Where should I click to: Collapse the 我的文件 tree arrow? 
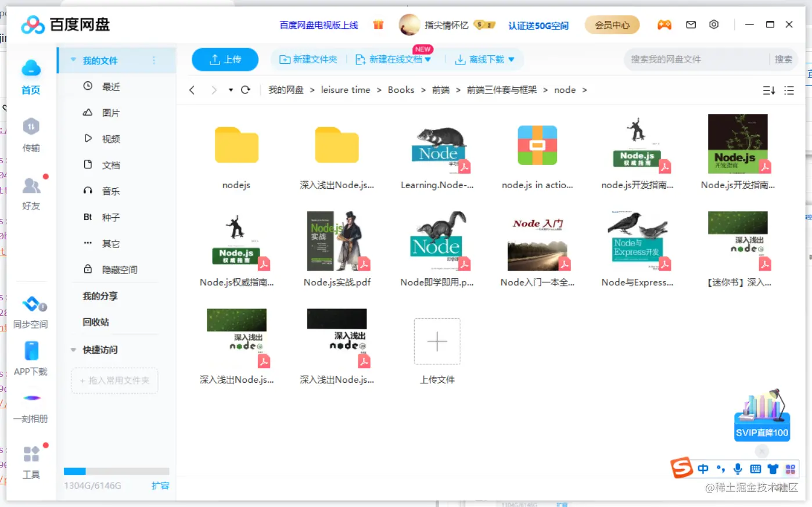[x=73, y=60]
